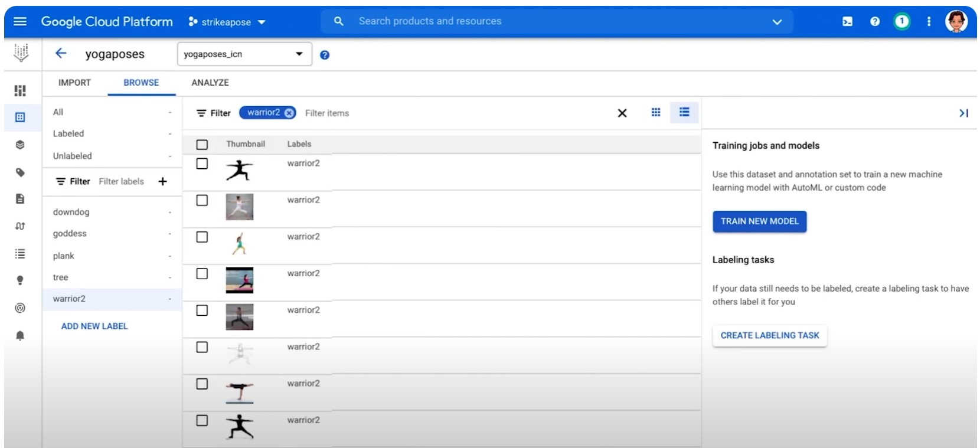Screen dimensions: 980x448
Task: Select the goddess label in the sidebar
Action: 70,234
